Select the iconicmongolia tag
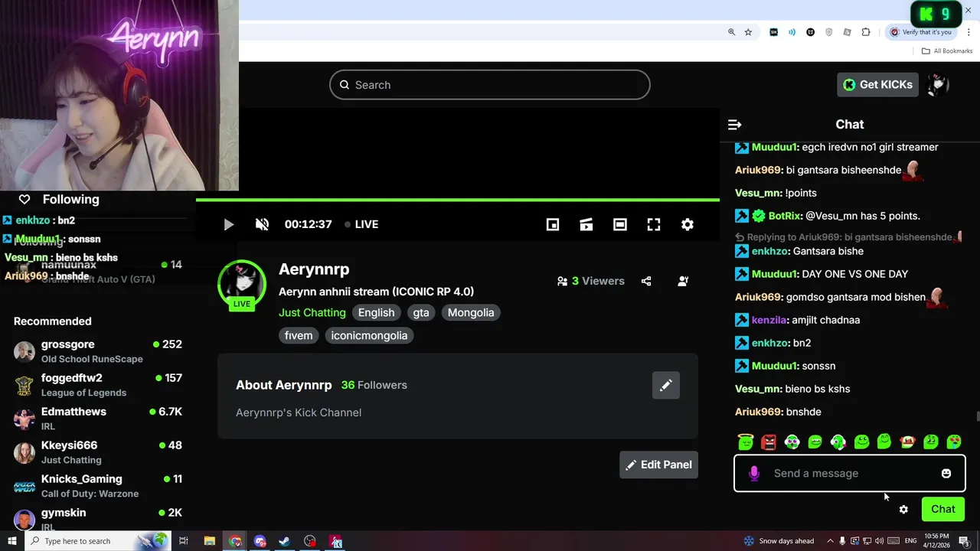 (369, 335)
